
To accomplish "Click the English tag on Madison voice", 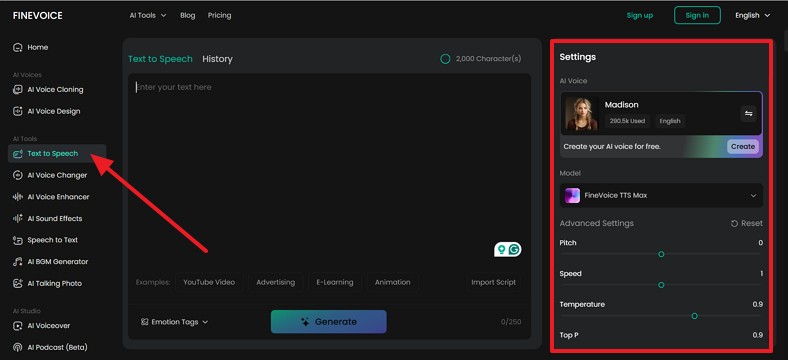I will coord(670,121).
